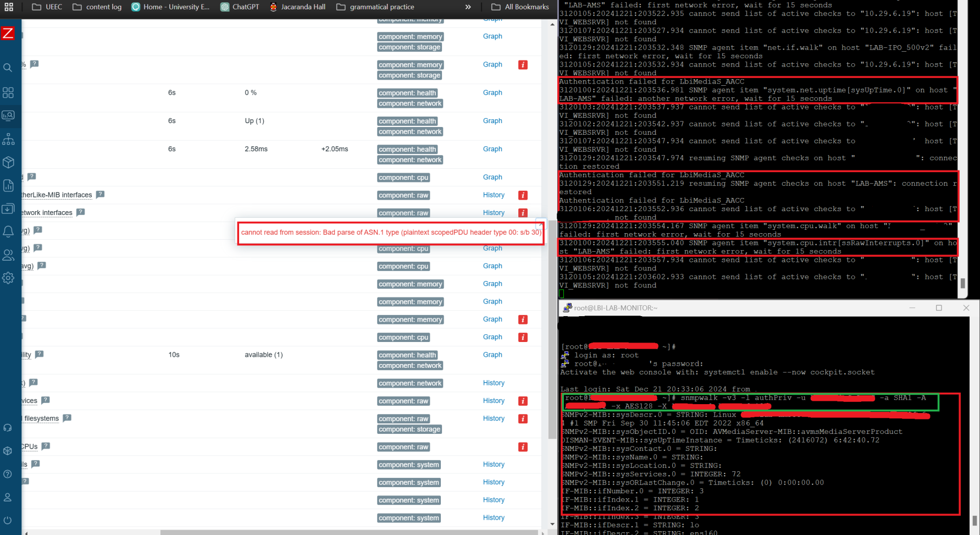Click the error icon in EtherLike-MIB interfaces row
The image size is (980, 535).
tap(523, 195)
